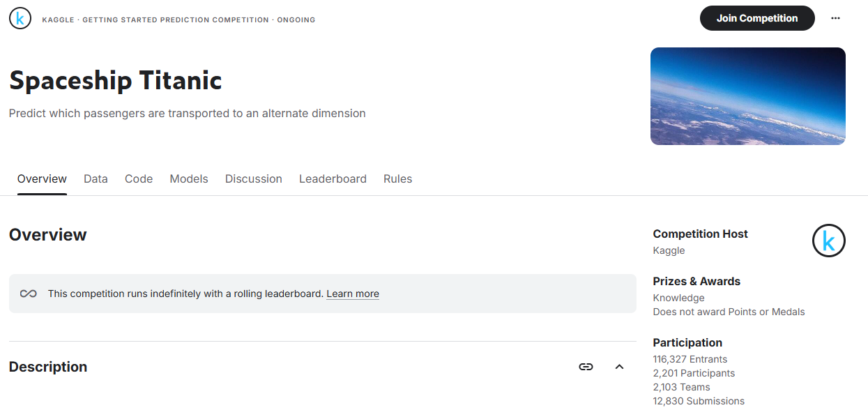Click the Kaggle logo icon at top left
The width and height of the screenshot is (868, 410).
pos(20,19)
